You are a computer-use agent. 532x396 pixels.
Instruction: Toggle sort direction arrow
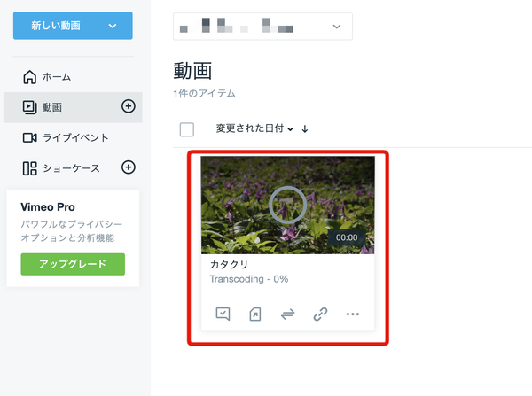click(305, 128)
